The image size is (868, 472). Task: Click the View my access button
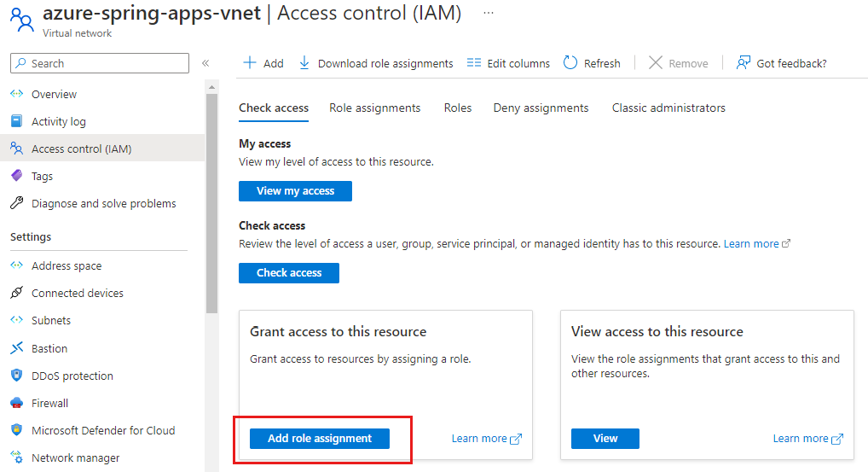tap(295, 190)
